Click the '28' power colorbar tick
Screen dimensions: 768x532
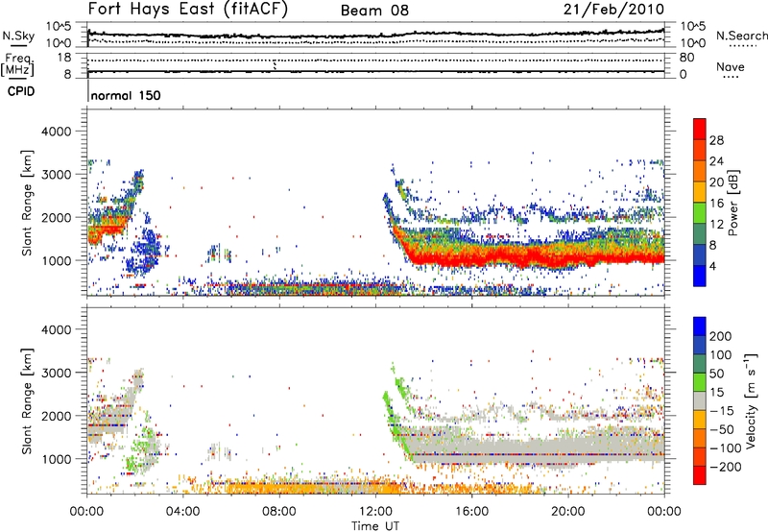pyautogui.click(x=716, y=140)
